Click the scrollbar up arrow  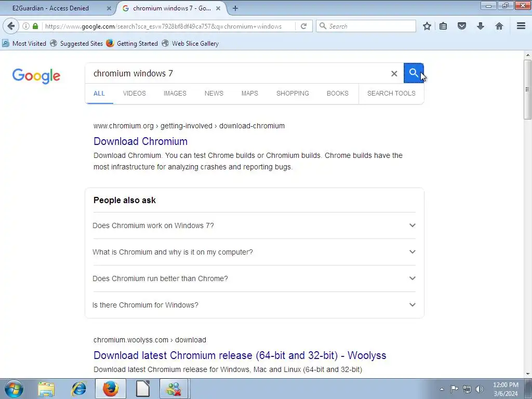(528, 55)
